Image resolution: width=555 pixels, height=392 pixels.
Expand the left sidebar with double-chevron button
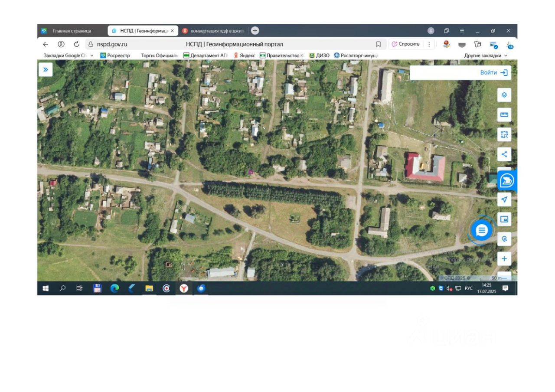pos(46,70)
